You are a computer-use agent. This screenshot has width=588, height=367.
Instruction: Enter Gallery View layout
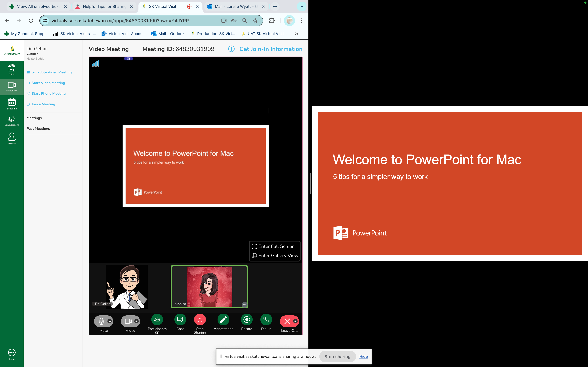(x=274, y=255)
